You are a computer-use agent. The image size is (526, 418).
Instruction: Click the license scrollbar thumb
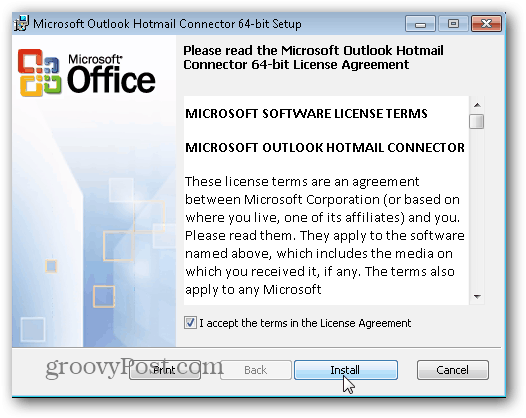click(477, 121)
